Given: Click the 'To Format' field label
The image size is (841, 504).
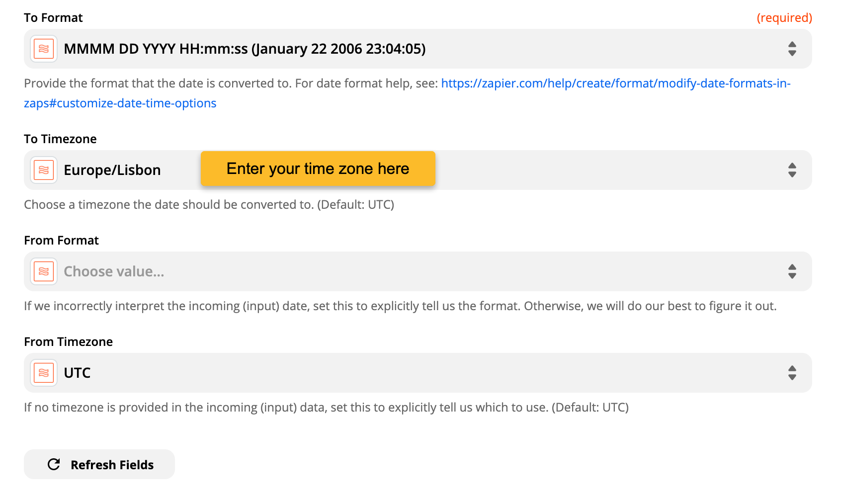Looking at the screenshot, I should pyautogui.click(x=53, y=18).
